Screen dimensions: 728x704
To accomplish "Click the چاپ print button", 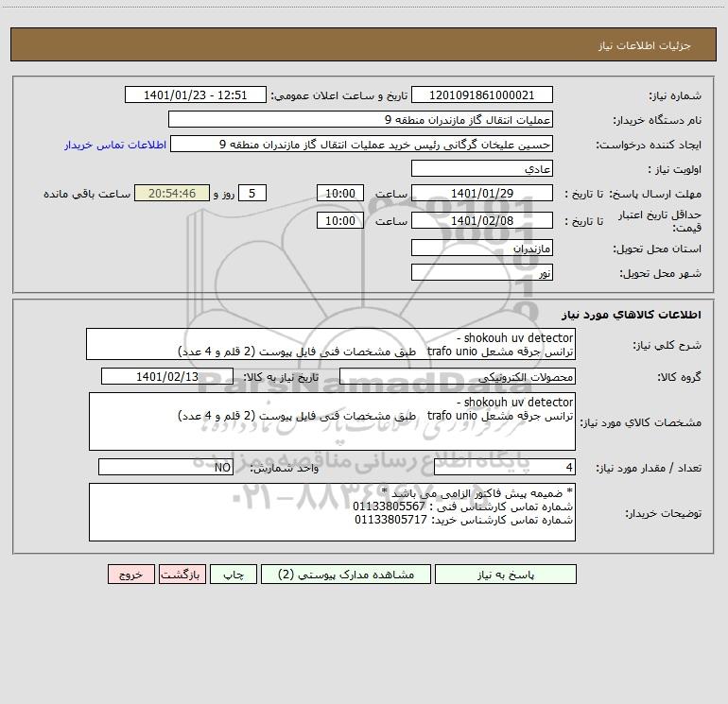I will (234, 574).
